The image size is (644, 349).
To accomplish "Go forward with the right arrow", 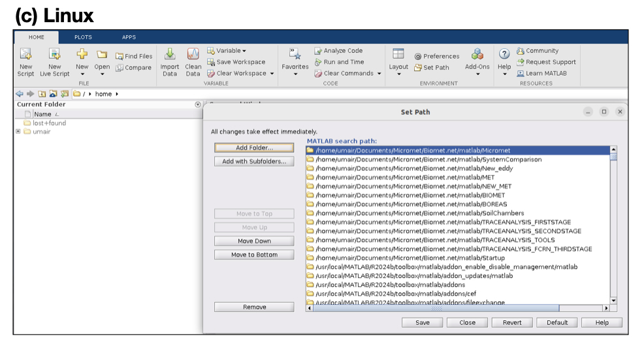I will [31, 94].
